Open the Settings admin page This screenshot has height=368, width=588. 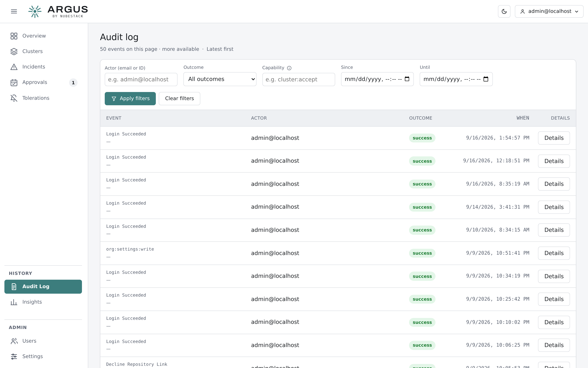(43, 357)
